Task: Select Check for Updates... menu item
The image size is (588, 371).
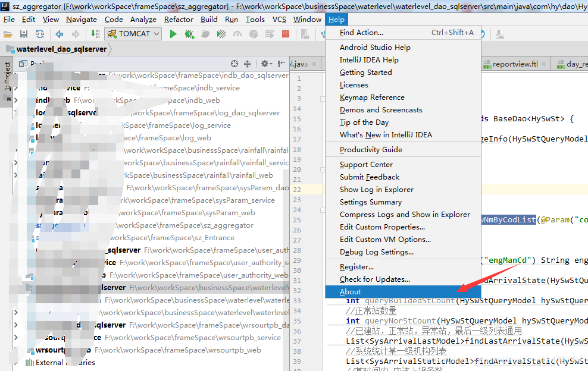Action: [403, 279]
